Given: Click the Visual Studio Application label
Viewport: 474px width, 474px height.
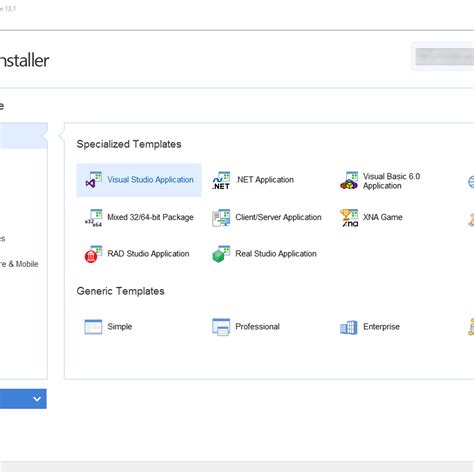Looking at the screenshot, I should (150, 180).
